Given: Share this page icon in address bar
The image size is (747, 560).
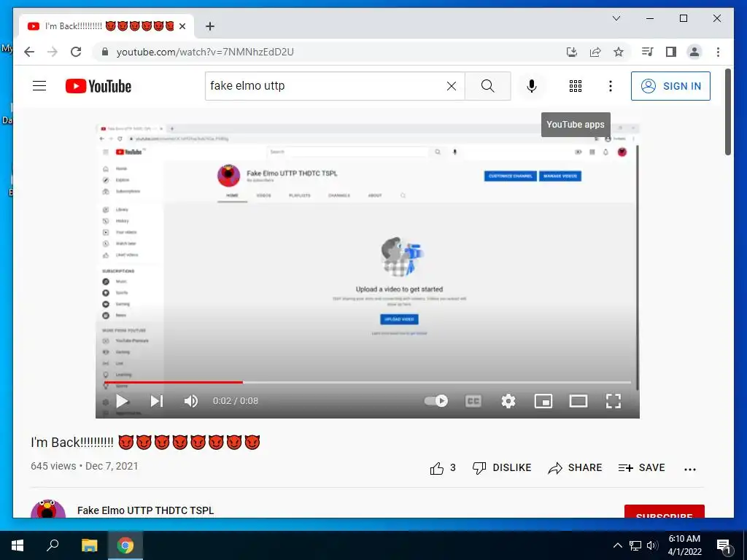Looking at the screenshot, I should click(x=595, y=52).
